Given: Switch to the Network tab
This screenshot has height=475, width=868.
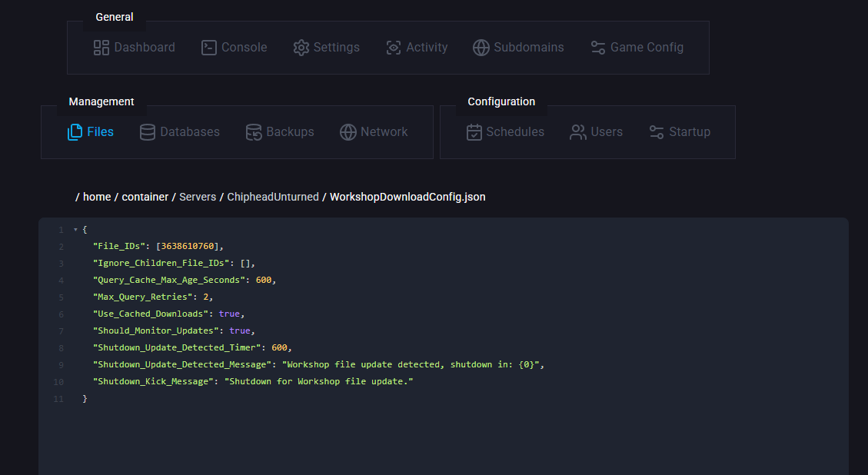Looking at the screenshot, I should point(374,132).
